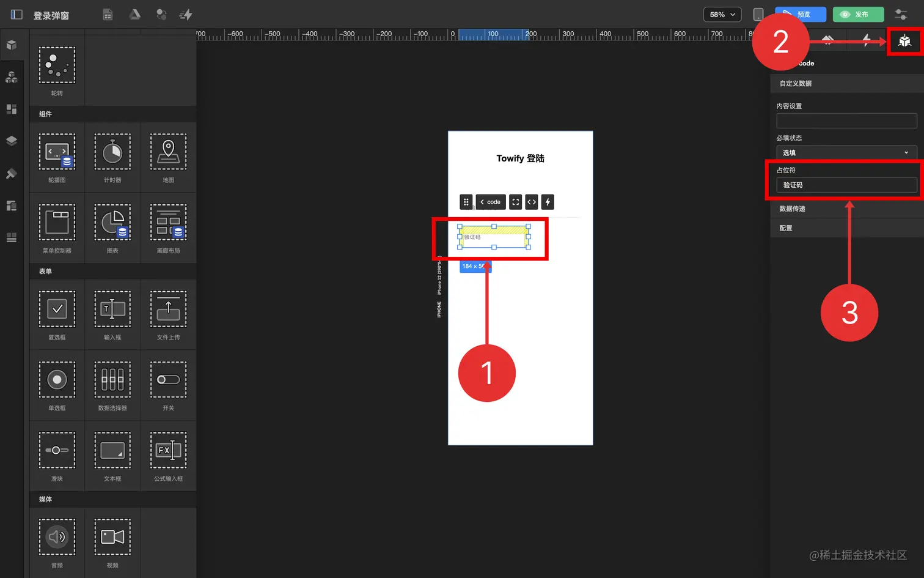Select the single cube components sidebar tab
Viewport: 924px width, 578px height.
pos(12,45)
